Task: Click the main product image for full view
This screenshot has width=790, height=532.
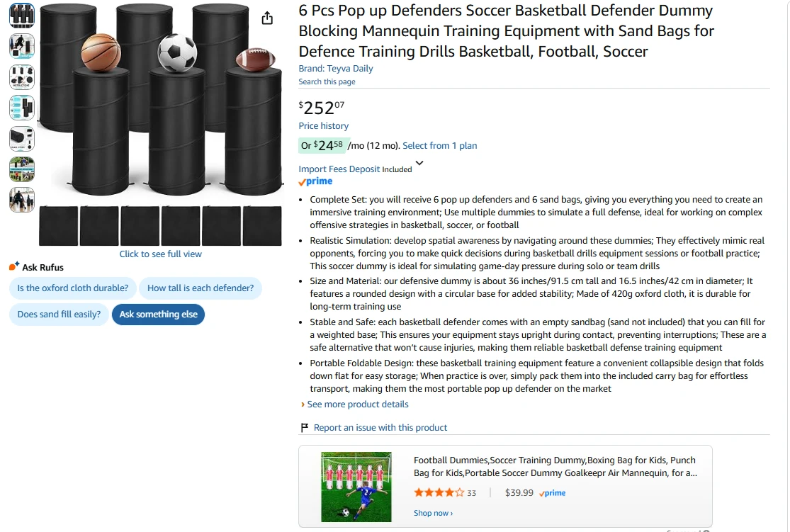Action: (161, 125)
